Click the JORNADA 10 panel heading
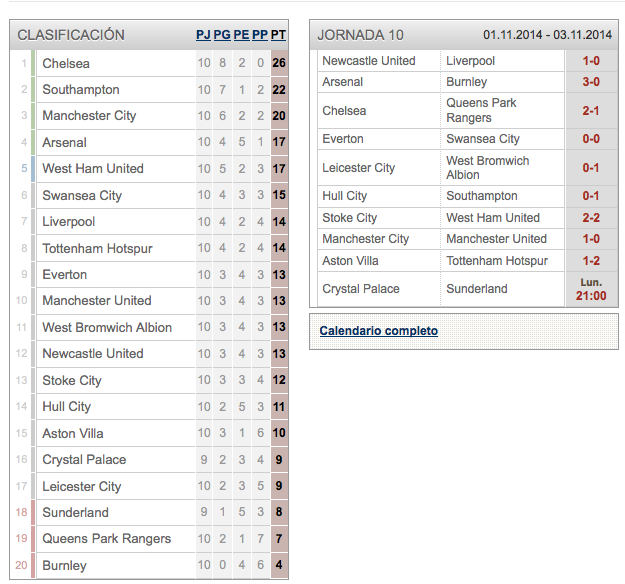Screen dimensions: 625x584 tap(360, 35)
